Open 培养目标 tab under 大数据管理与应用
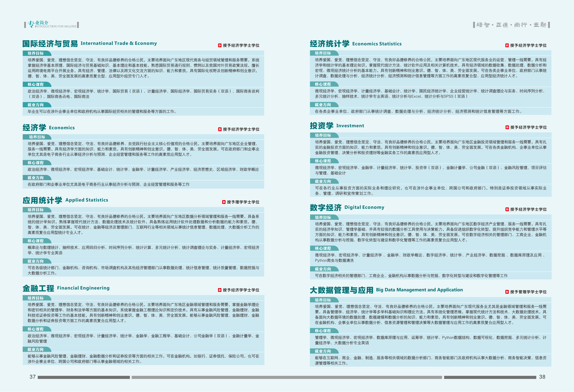This screenshot has width=574, height=392. click(324, 300)
